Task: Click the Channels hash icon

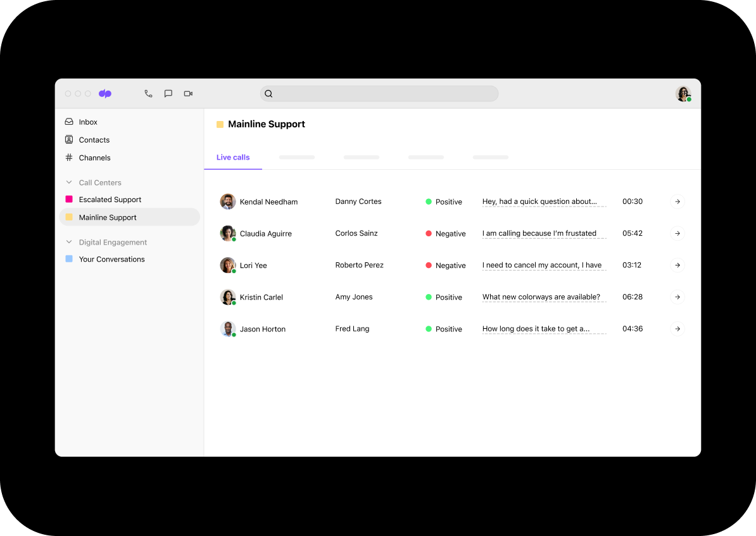Action: coord(69,157)
